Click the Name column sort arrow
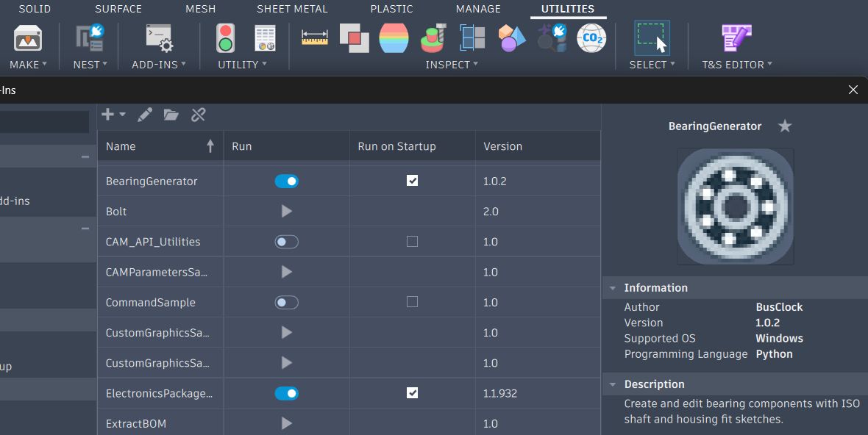Viewport: 868px width, 435px height. tap(210, 146)
